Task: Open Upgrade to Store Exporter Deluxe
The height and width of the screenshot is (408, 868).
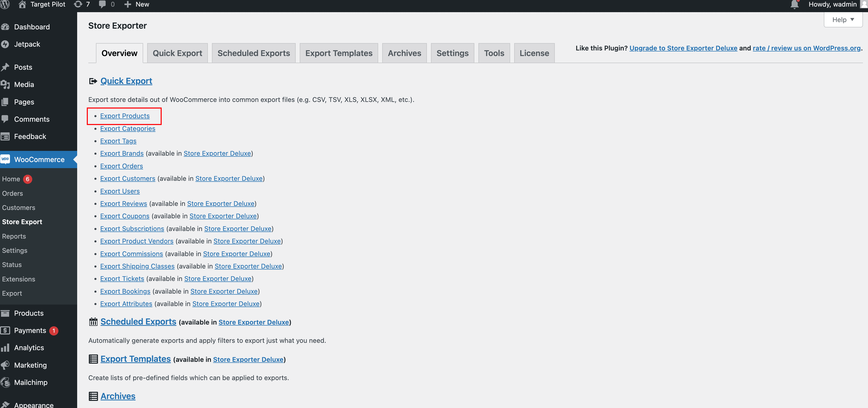Action: pyautogui.click(x=683, y=48)
